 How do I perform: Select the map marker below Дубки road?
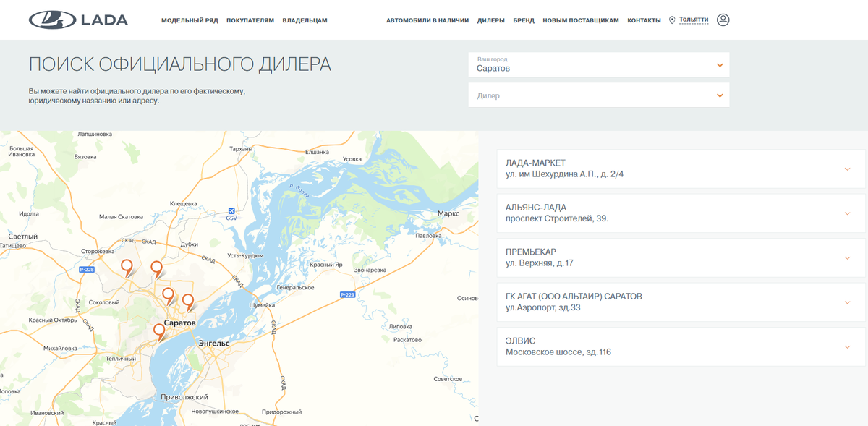[156, 269]
